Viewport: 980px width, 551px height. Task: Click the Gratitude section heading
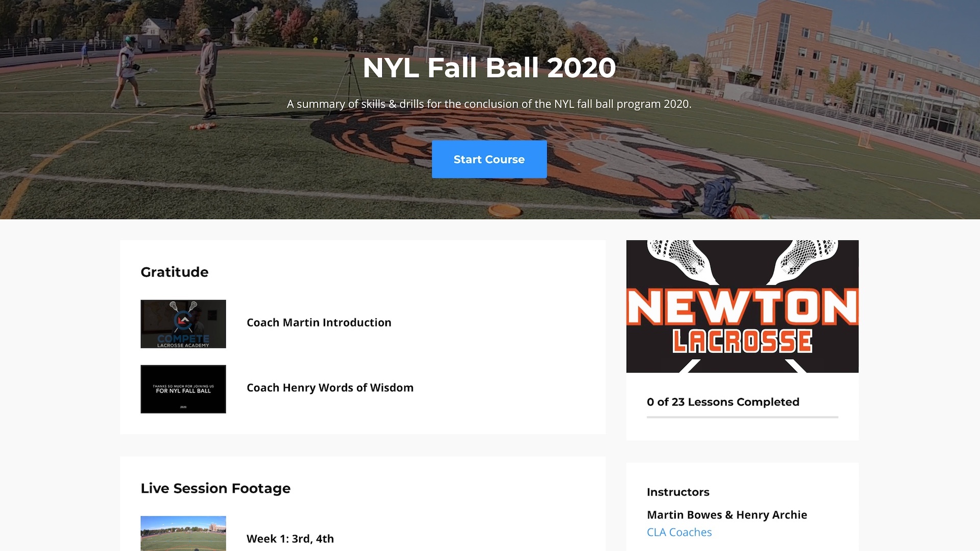click(x=175, y=272)
